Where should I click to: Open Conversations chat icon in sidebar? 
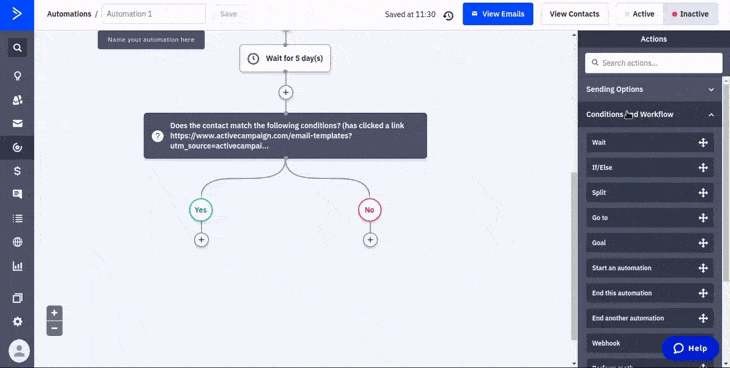coord(17,194)
